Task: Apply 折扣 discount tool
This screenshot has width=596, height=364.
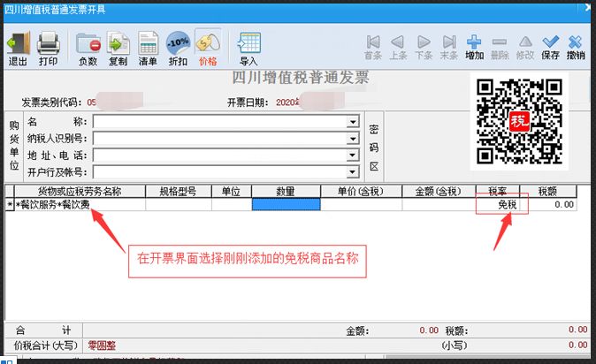Action: [178, 49]
